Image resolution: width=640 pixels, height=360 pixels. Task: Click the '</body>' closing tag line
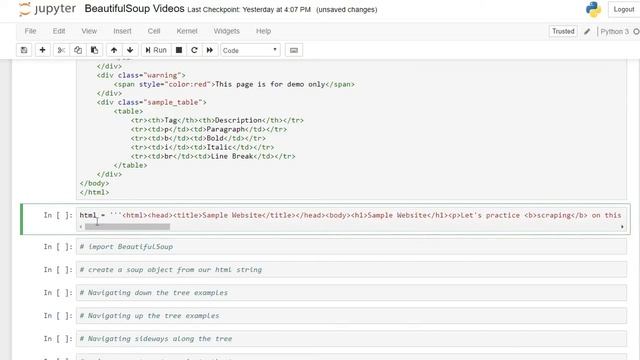click(x=94, y=183)
